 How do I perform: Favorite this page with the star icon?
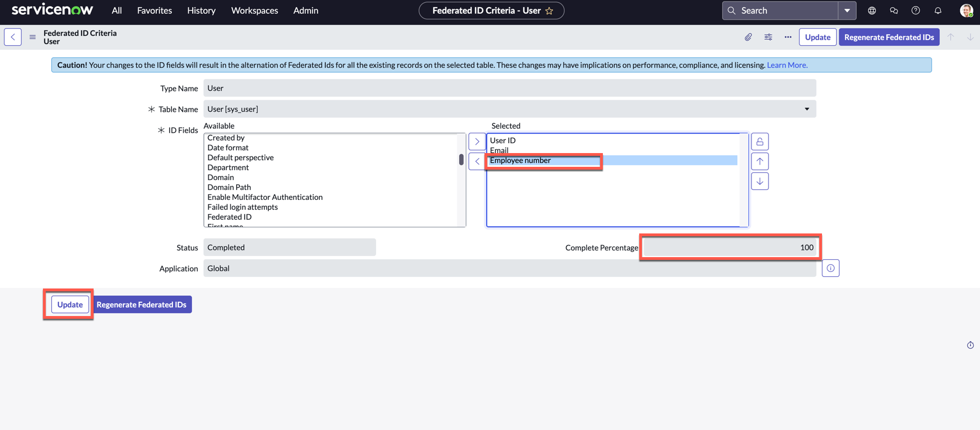(x=549, y=10)
